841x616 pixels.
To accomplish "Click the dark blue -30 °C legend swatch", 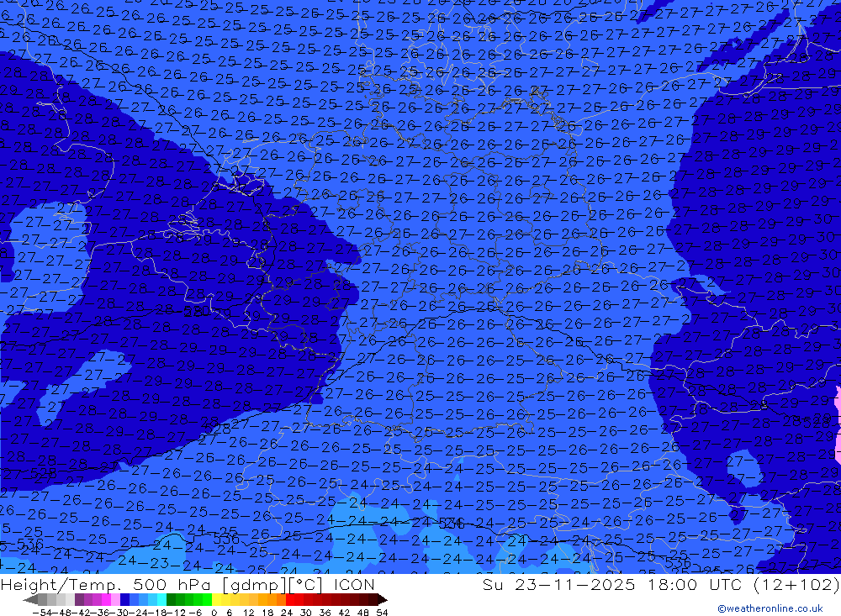I will tap(124, 600).
